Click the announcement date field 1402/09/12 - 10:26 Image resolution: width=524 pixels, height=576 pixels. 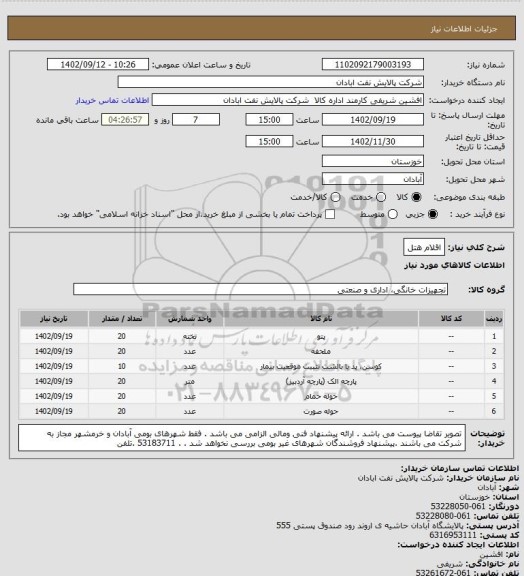point(98,65)
